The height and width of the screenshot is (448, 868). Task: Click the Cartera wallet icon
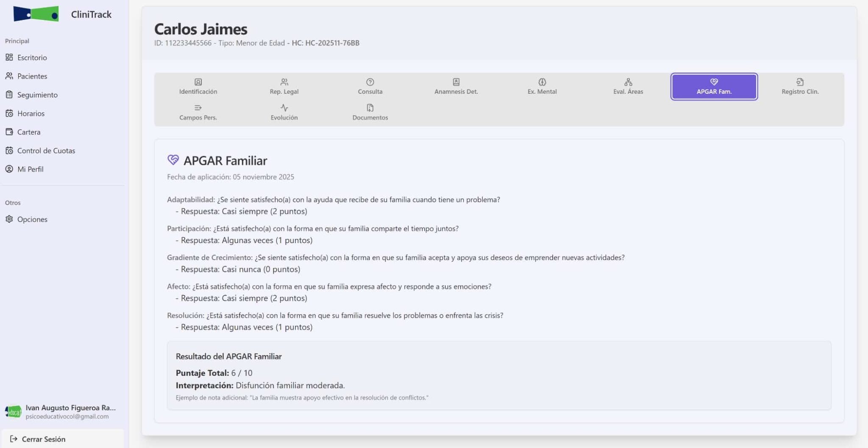(9, 132)
